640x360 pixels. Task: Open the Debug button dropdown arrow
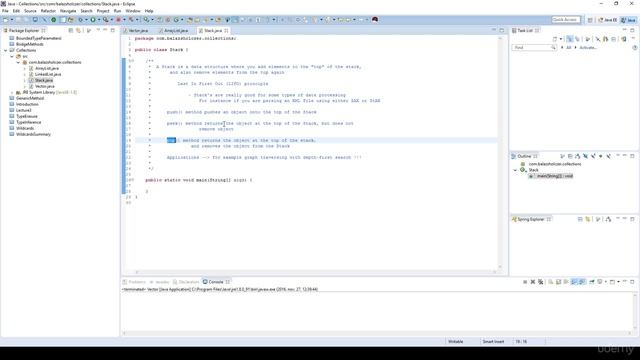coord(86,20)
